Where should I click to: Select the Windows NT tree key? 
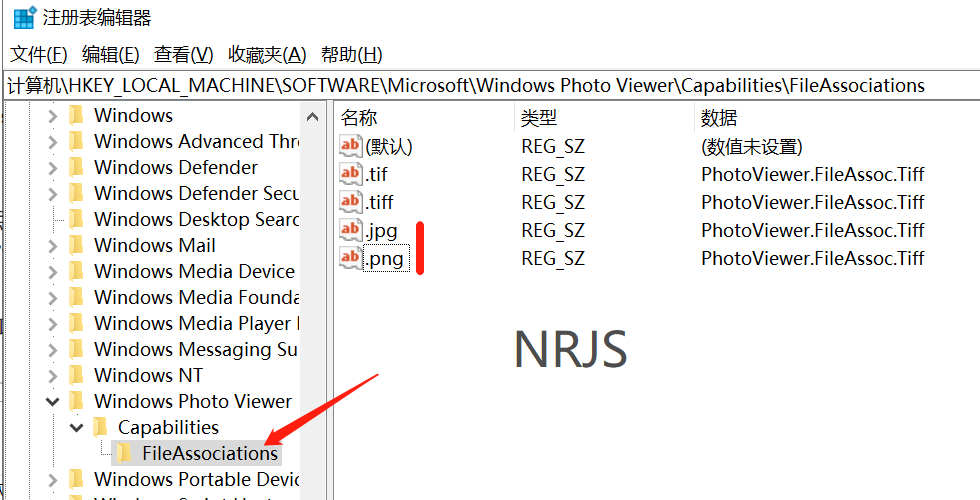pyautogui.click(x=148, y=375)
